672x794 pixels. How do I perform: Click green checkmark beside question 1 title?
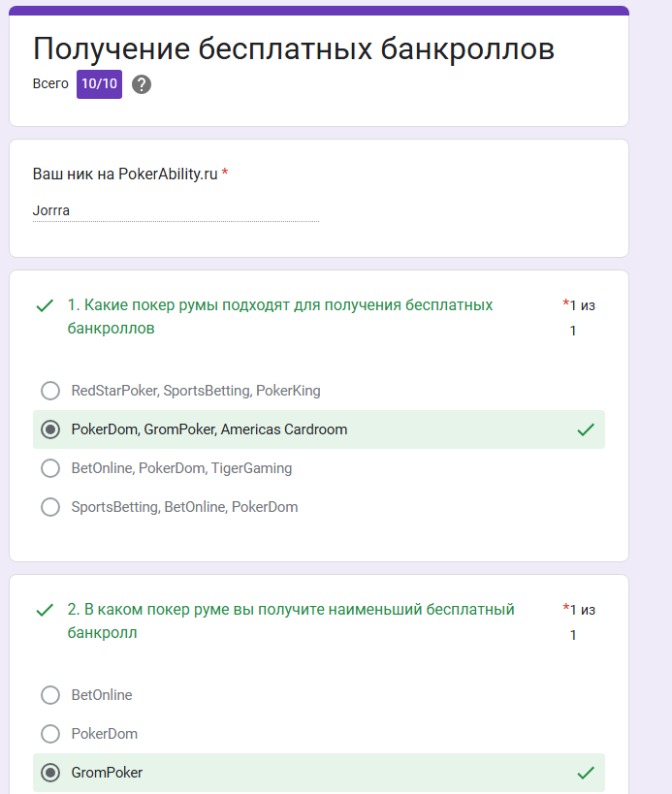click(45, 305)
